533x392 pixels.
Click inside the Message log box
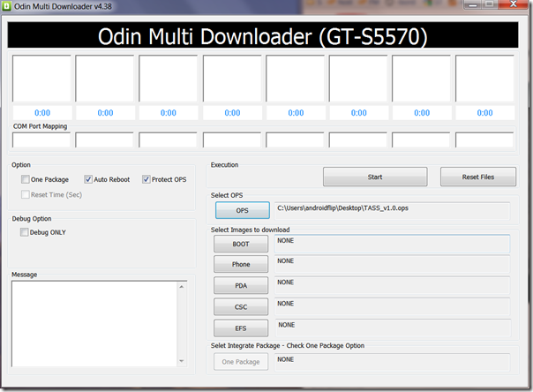(94, 324)
